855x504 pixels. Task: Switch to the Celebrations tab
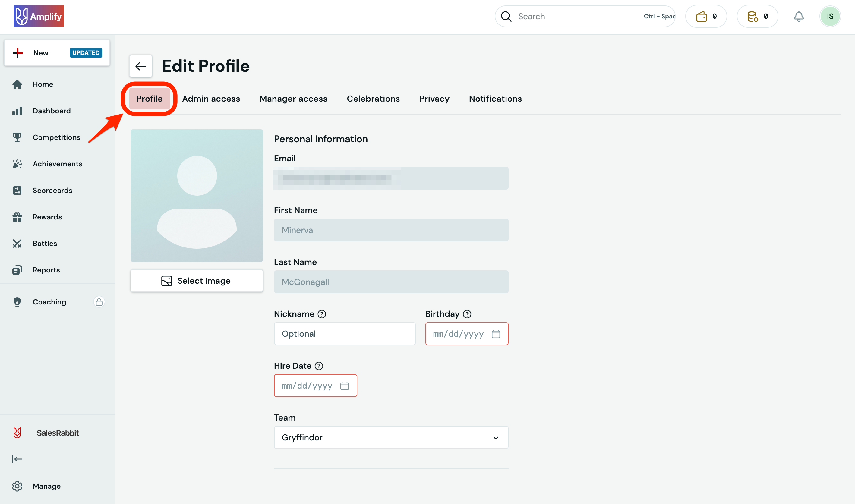[373, 99]
